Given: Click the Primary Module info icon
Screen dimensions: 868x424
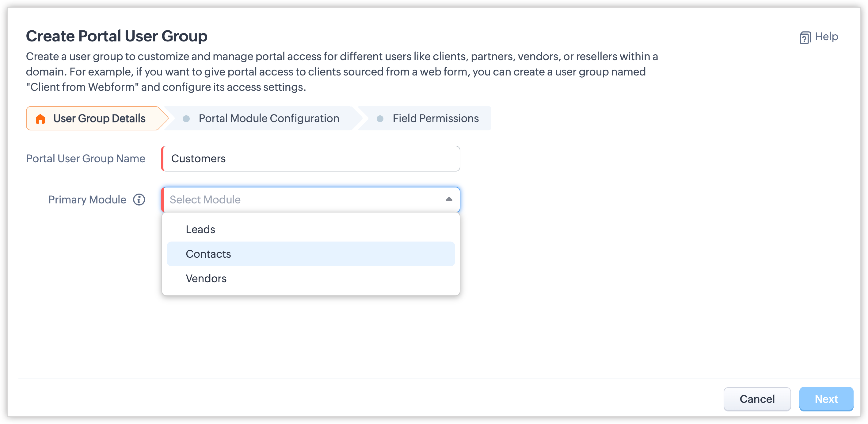Looking at the screenshot, I should 139,200.
